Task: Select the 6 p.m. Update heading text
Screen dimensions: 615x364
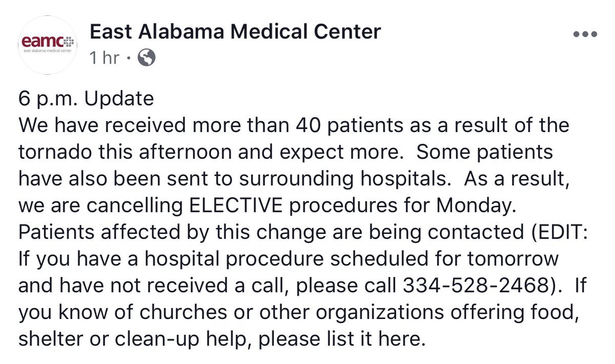Action: click(86, 98)
